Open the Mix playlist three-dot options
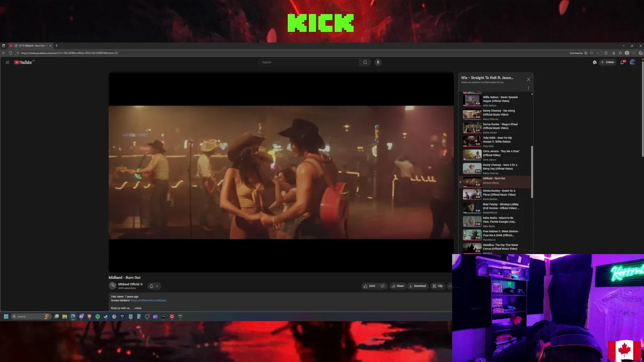Screen dimensions: 644x362 point(528,88)
